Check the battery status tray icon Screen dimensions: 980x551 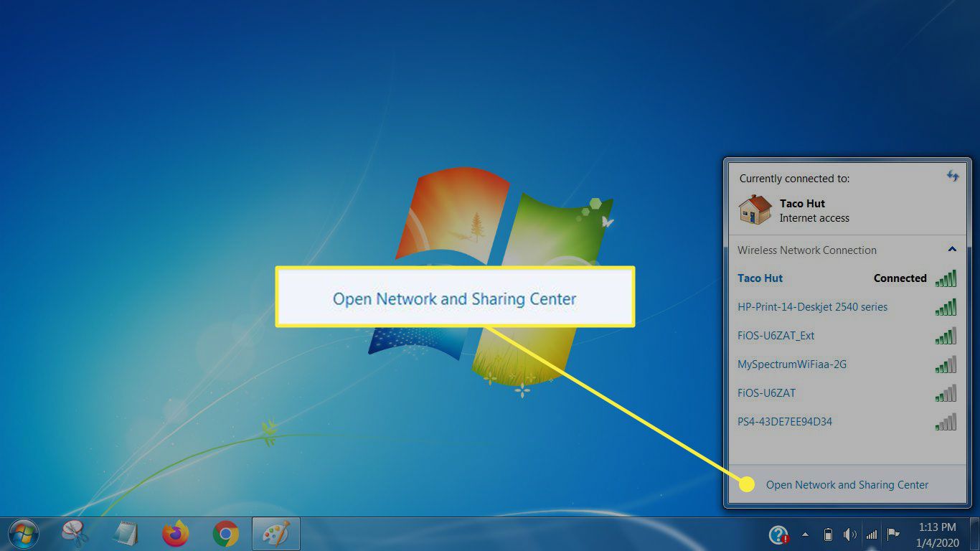tap(828, 534)
